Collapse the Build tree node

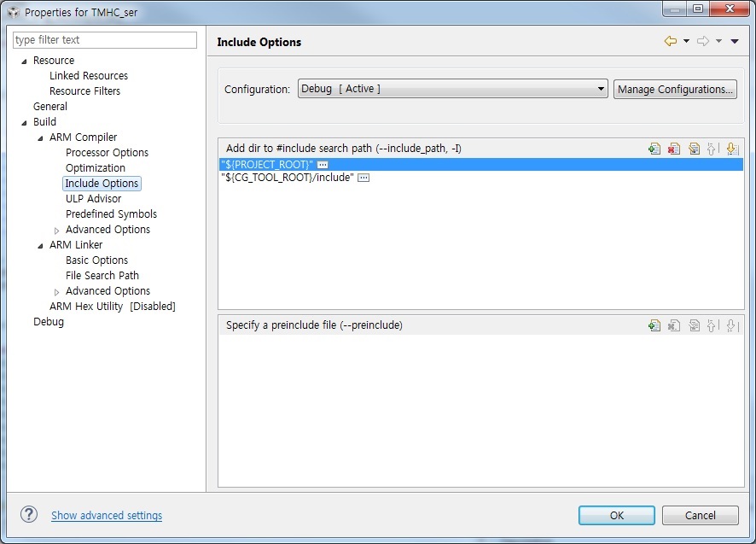[24, 123]
